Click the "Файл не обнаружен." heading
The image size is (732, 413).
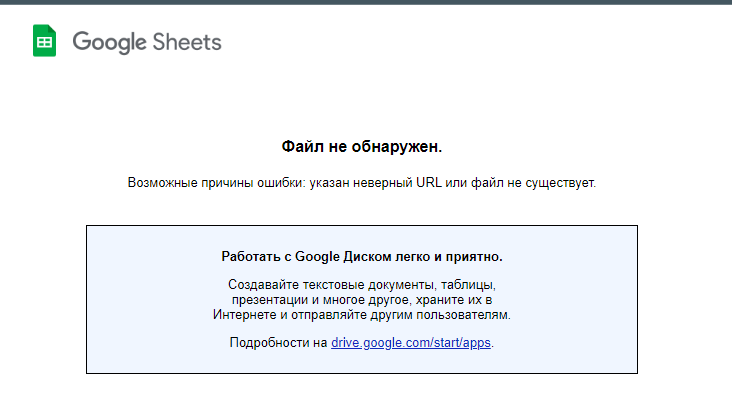click(362, 147)
